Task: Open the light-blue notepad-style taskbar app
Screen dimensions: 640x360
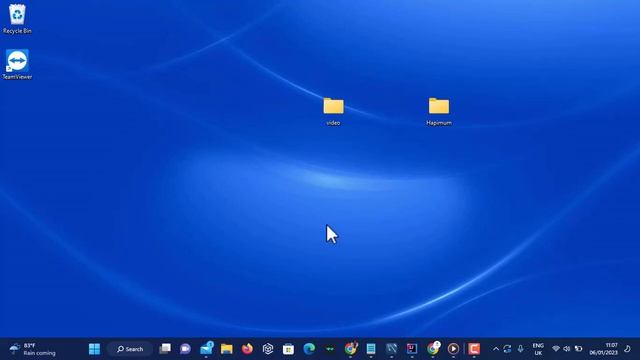Action: click(371, 349)
